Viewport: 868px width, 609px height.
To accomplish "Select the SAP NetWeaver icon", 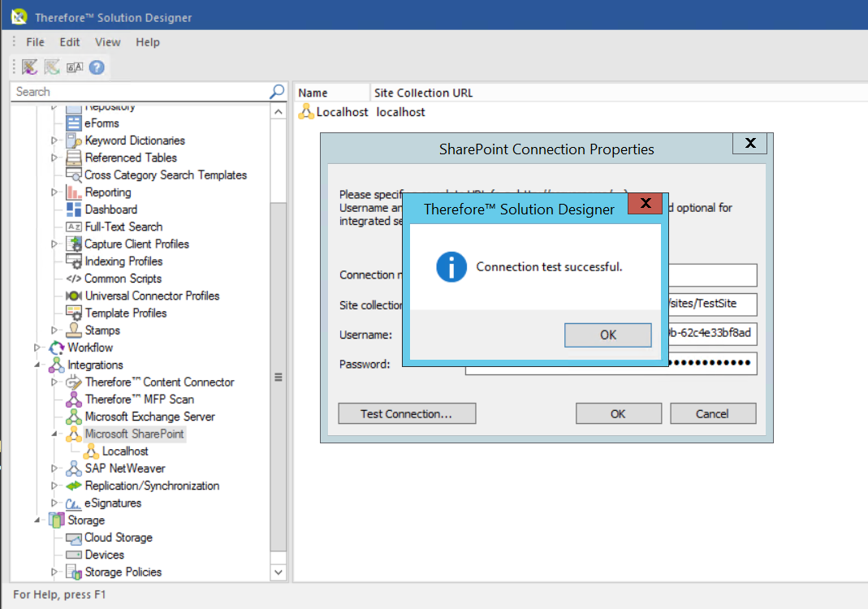I will [74, 469].
